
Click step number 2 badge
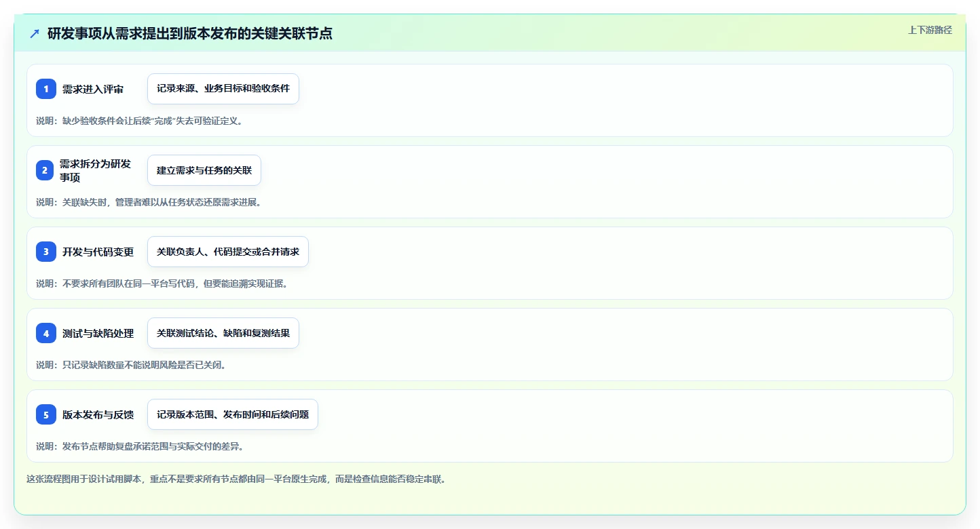point(45,170)
